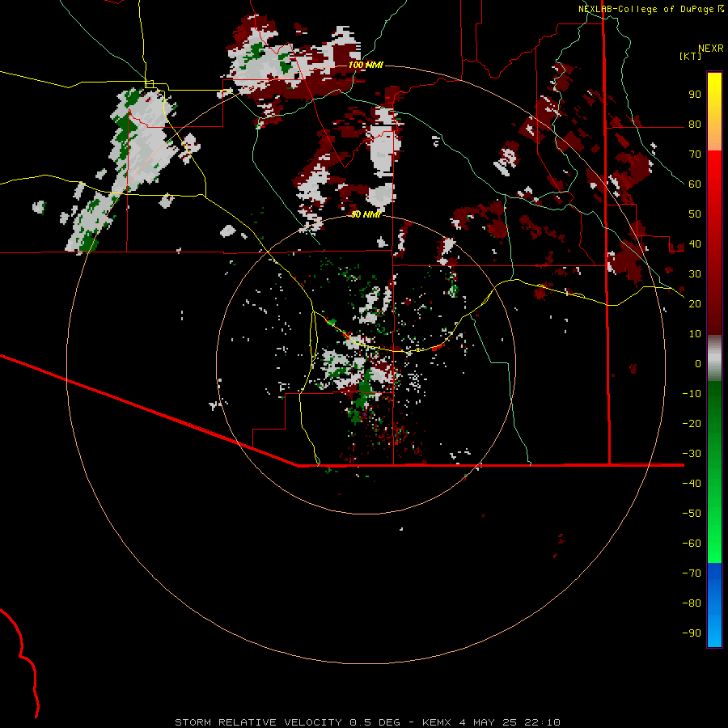This screenshot has width=728, height=728.
Task: Click the 90 value on velocity scale
Action: [x=695, y=95]
